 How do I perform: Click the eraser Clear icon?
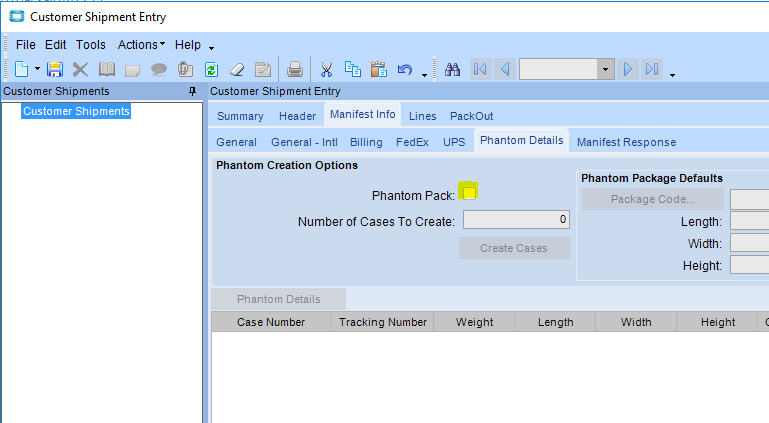tap(237, 70)
